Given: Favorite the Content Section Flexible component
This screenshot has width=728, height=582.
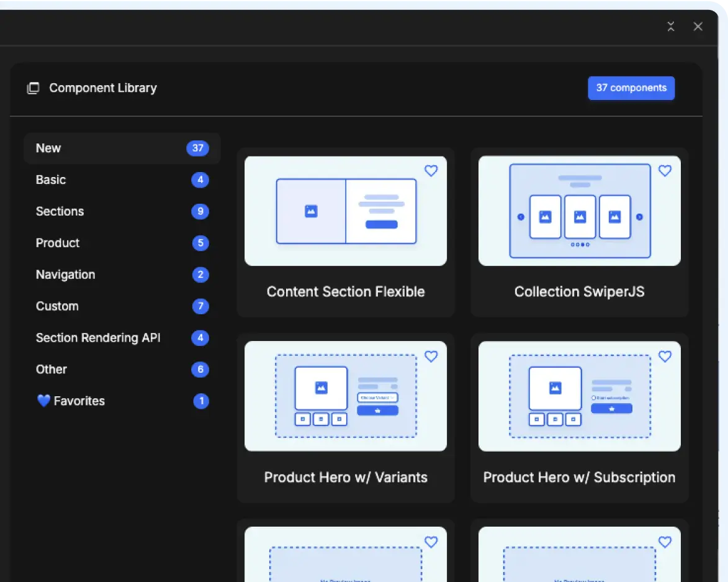Looking at the screenshot, I should pyautogui.click(x=431, y=171).
